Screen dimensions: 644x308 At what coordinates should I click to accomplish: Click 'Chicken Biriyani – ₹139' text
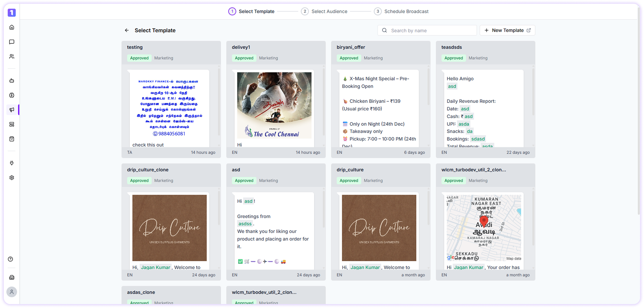tap(375, 101)
